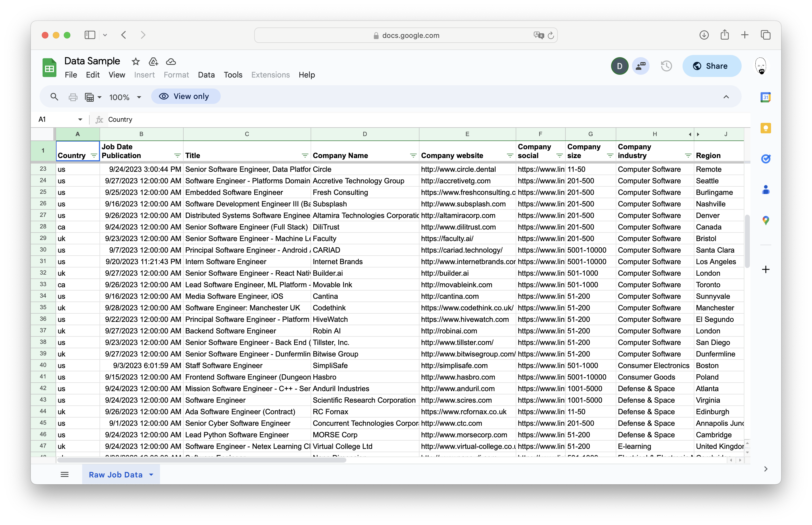Open Google Tasks side panel icon
This screenshot has height=525, width=812.
coord(765,159)
